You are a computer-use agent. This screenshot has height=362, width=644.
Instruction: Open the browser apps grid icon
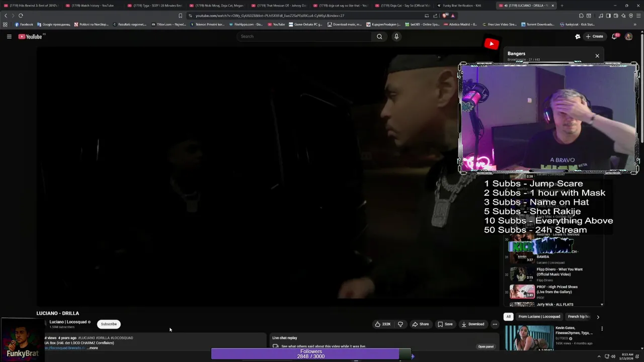(5, 24)
